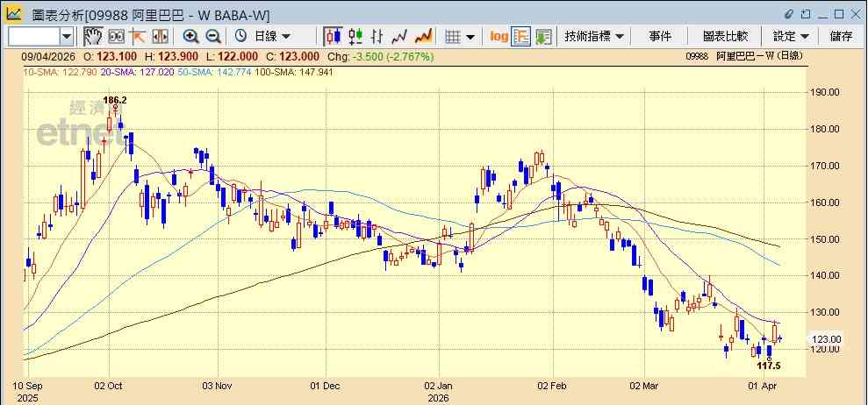Image resolution: width=868 pixels, height=405 pixels.
Task: Click the C: 123.000 close value
Action: tap(291, 56)
